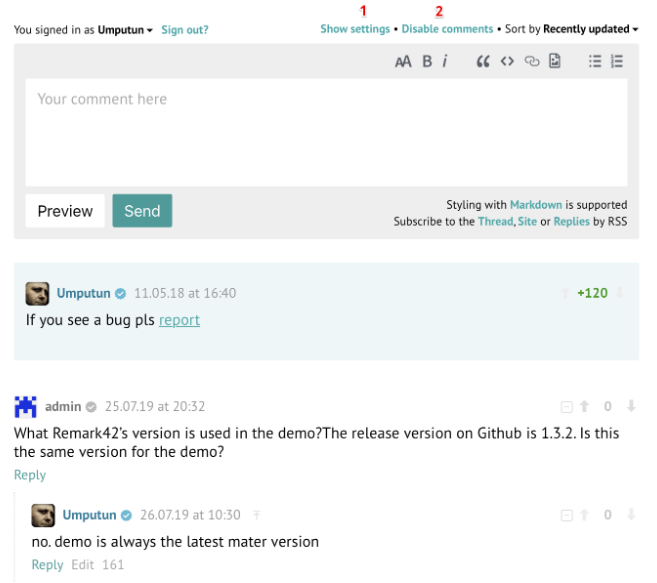Click the +120 vote score
Viewport: 657px width, 583px height.
click(x=592, y=293)
